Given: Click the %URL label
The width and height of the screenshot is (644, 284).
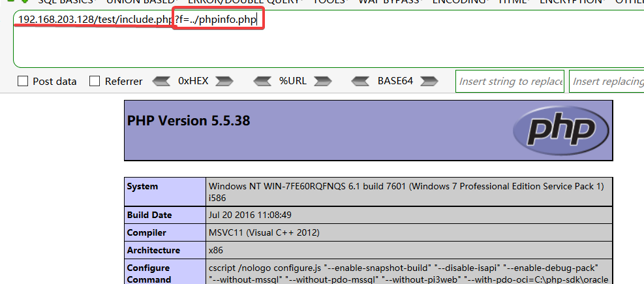Looking at the screenshot, I should [292, 81].
